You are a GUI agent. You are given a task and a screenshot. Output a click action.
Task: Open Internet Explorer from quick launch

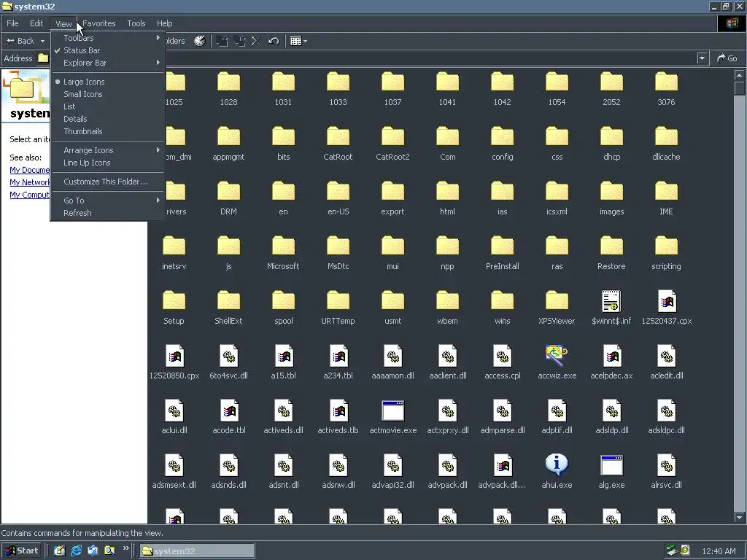coord(76,551)
